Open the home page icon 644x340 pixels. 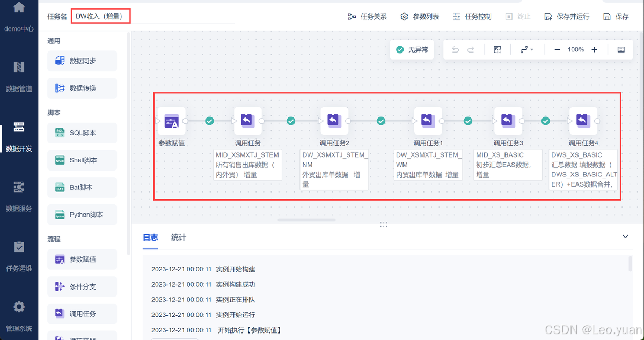(19, 8)
